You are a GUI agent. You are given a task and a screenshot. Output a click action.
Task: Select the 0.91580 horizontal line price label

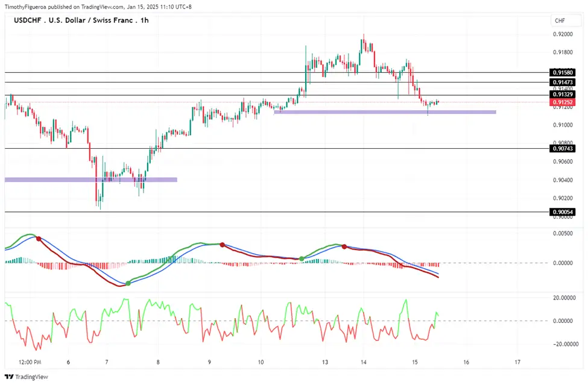(563, 72)
